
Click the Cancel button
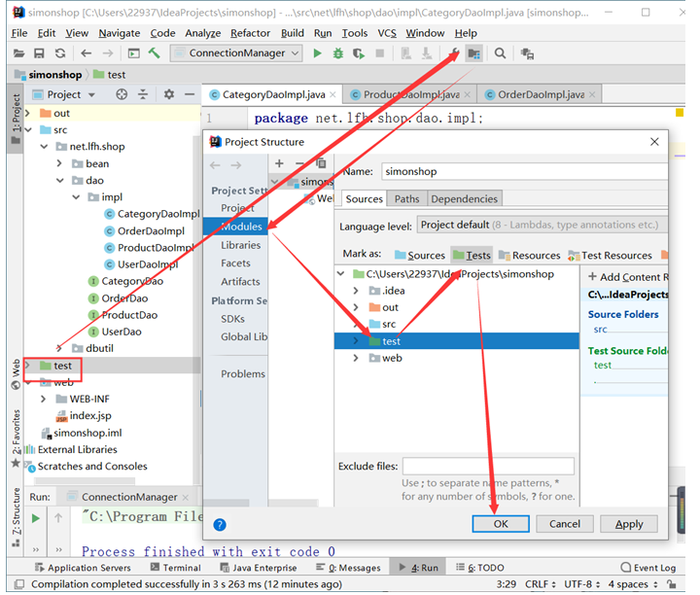[x=565, y=524]
